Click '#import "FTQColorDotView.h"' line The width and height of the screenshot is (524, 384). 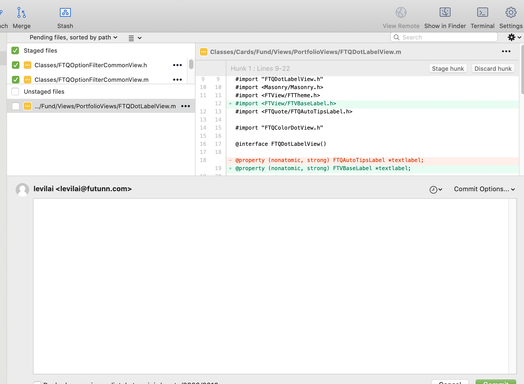pyautogui.click(x=279, y=128)
